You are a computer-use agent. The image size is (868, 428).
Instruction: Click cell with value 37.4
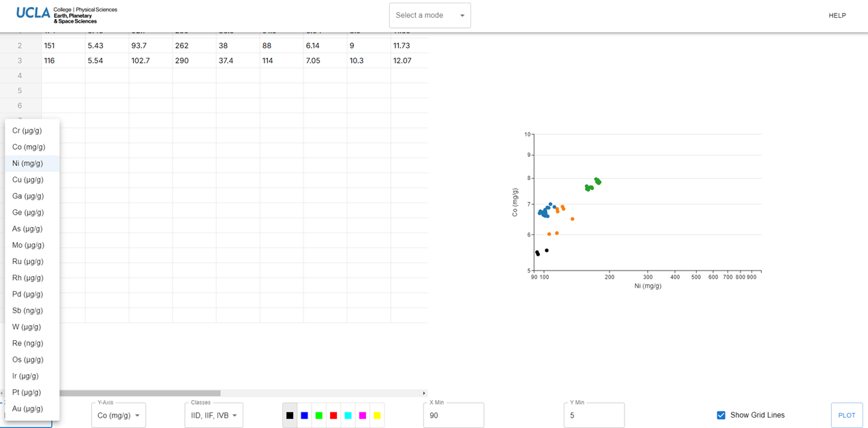point(238,61)
